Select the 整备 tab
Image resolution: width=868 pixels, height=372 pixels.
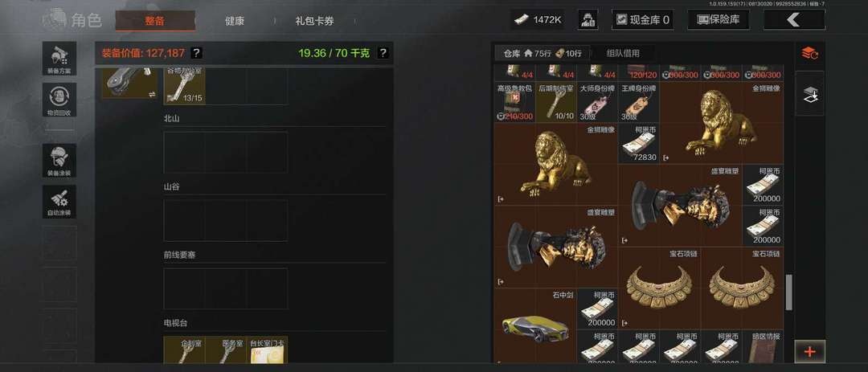coord(155,21)
